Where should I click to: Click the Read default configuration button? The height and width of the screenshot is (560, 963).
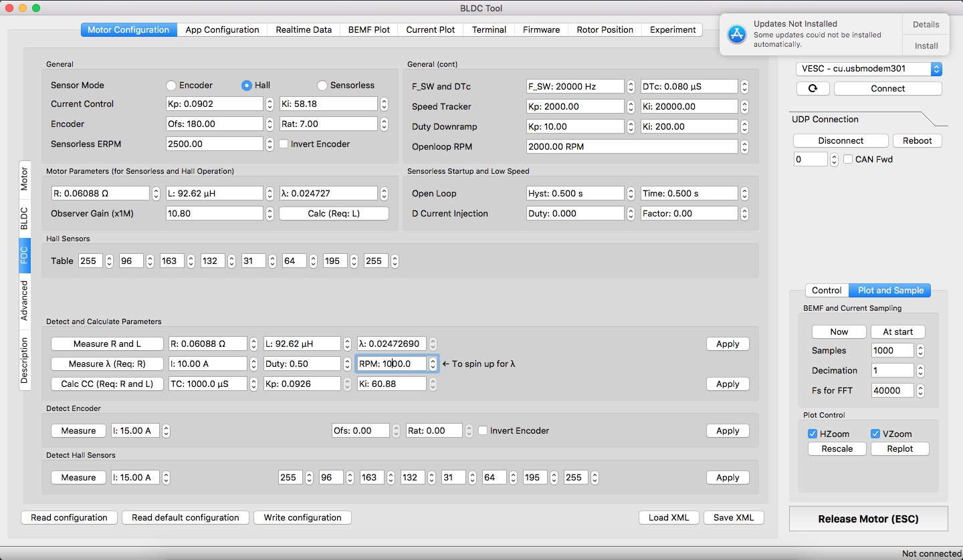pos(185,517)
